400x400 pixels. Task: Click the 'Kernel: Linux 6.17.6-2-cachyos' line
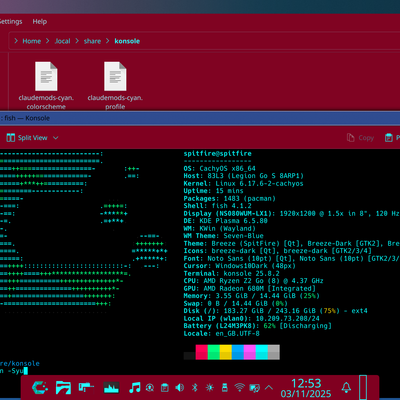(243, 184)
